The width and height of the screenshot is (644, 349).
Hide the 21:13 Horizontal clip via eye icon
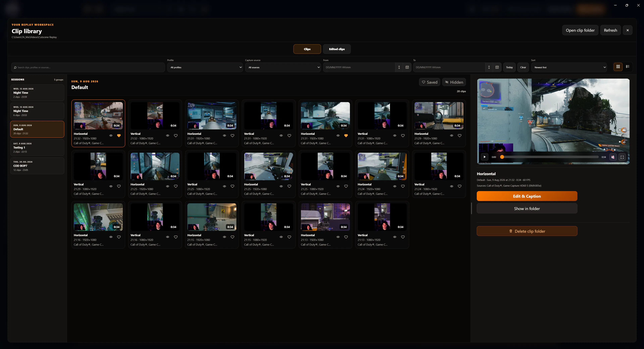(338, 237)
